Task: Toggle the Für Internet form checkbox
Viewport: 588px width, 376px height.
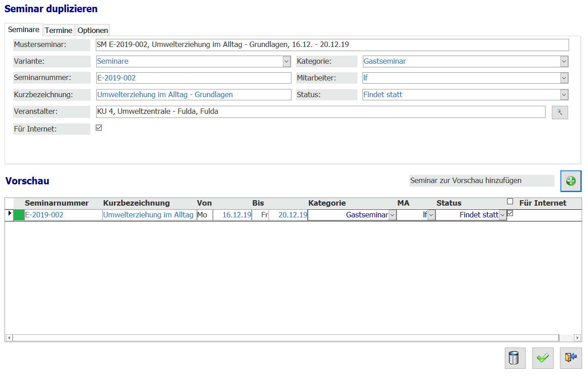Action: (99, 128)
